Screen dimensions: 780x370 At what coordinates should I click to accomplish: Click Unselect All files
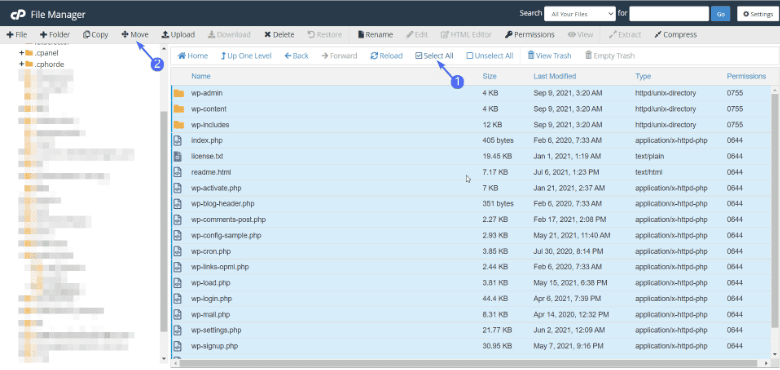tap(489, 56)
